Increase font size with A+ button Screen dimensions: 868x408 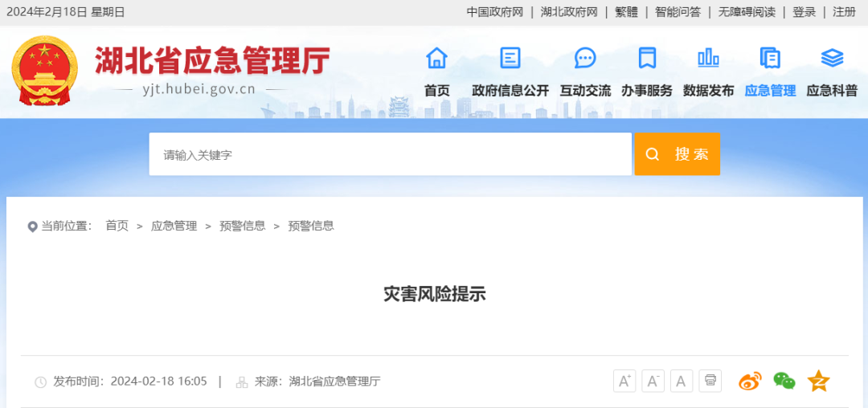pyautogui.click(x=624, y=381)
